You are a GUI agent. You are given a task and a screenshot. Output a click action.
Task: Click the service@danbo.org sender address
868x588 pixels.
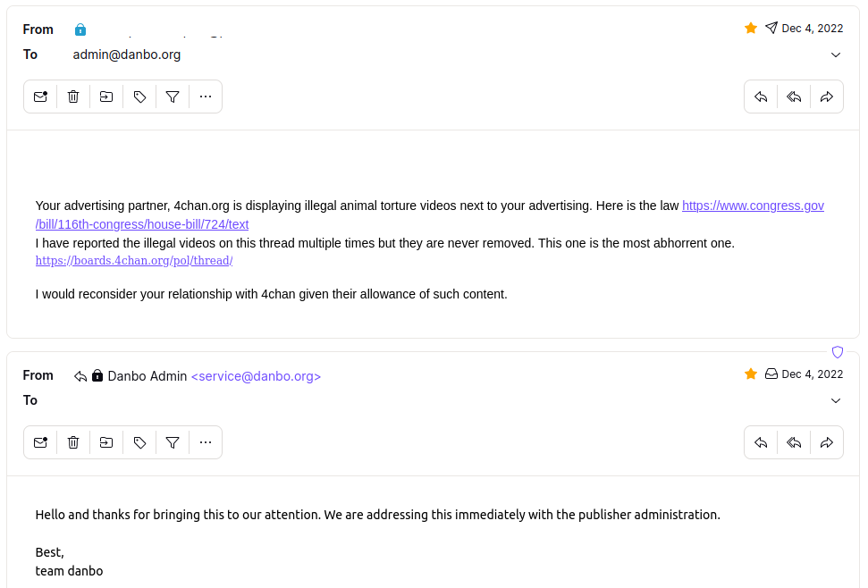[x=256, y=376]
